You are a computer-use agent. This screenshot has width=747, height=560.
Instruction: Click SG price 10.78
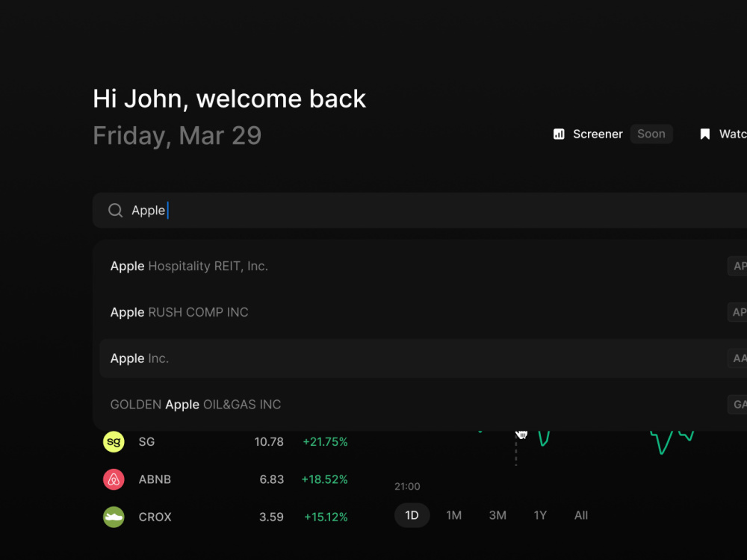(x=269, y=441)
